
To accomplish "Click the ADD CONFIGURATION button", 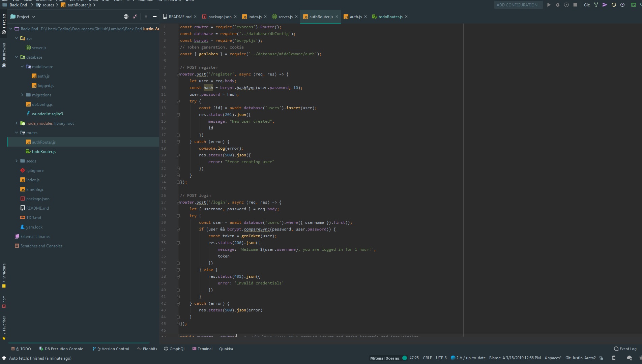I will point(518,5).
